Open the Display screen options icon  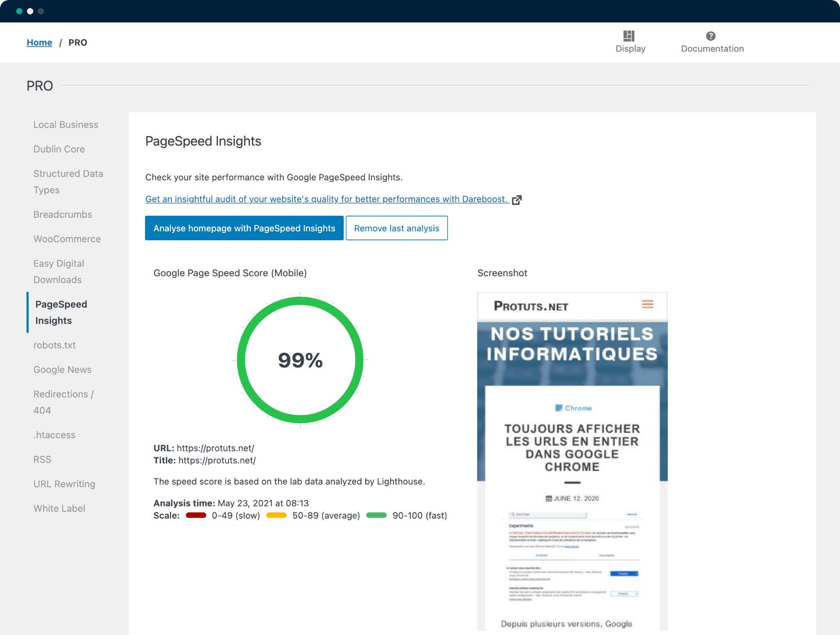(x=629, y=36)
